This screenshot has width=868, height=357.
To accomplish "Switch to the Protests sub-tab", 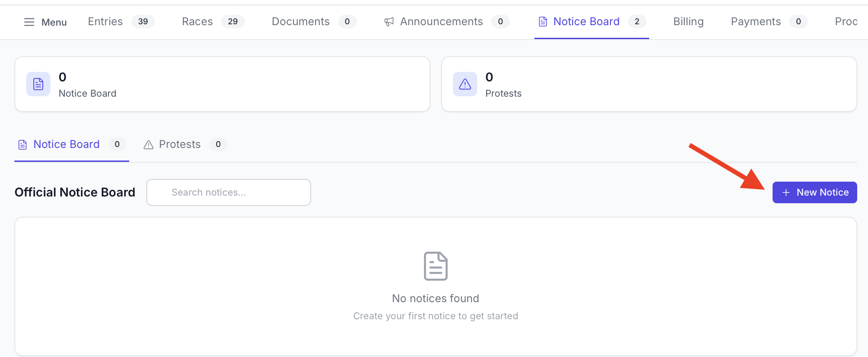I will 180,144.
